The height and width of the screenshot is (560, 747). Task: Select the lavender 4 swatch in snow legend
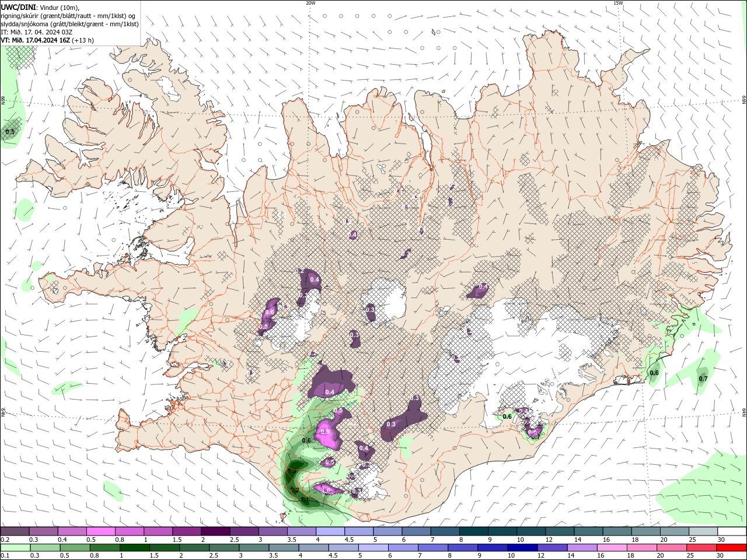(x=330, y=531)
